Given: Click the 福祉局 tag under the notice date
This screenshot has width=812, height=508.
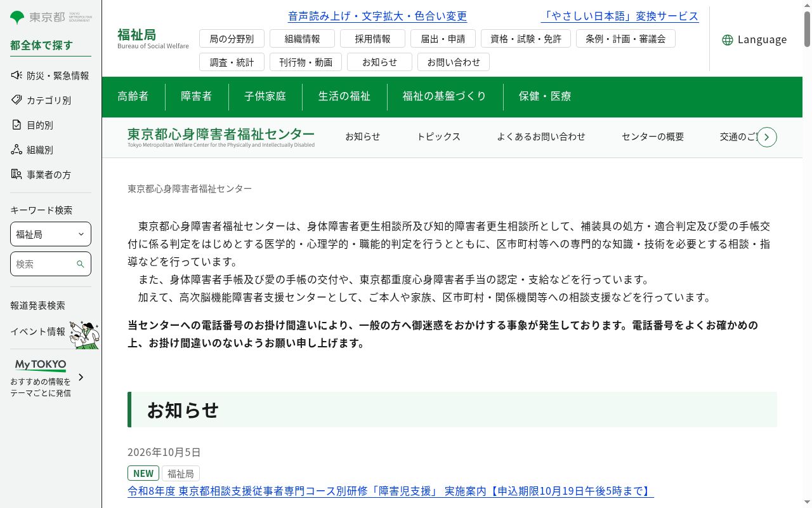Looking at the screenshot, I should (181, 474).
